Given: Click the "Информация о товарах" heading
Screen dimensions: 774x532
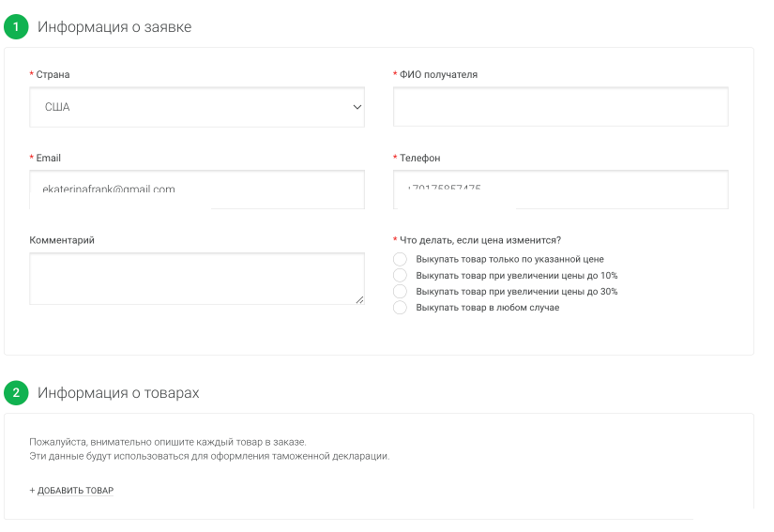Looking at the screenshot, I should [x=118, y=393].
